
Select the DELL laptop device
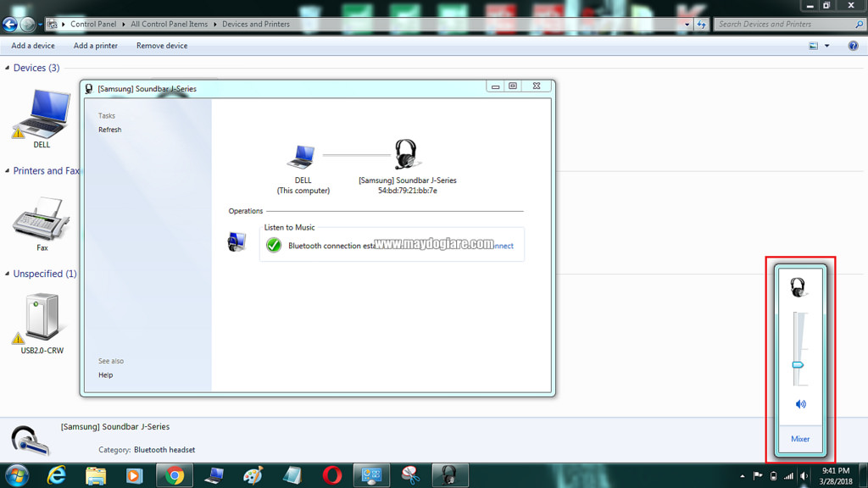(x=42, y=119)
